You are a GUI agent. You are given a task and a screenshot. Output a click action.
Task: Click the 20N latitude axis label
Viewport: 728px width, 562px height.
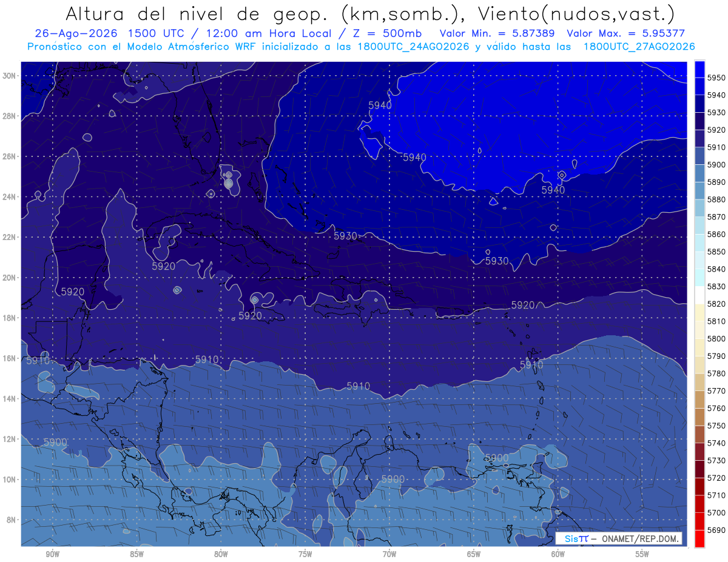(x=8, y=278)
